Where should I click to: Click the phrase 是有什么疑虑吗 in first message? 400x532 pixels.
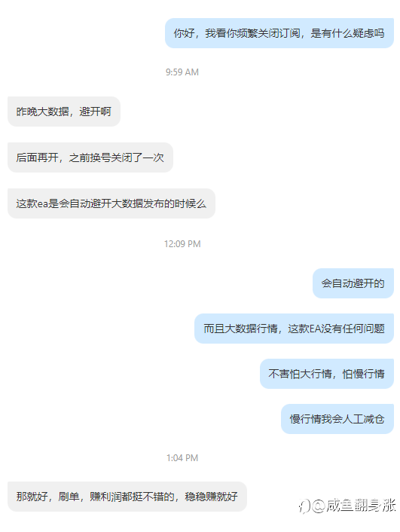(x=347, y=33)
